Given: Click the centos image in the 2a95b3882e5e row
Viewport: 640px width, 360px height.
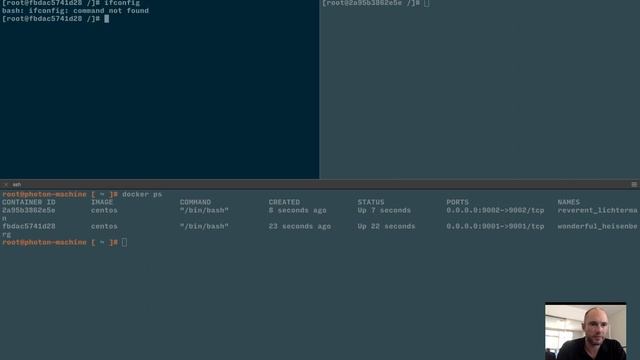Looking at the screenshot, I should point(104,210).
